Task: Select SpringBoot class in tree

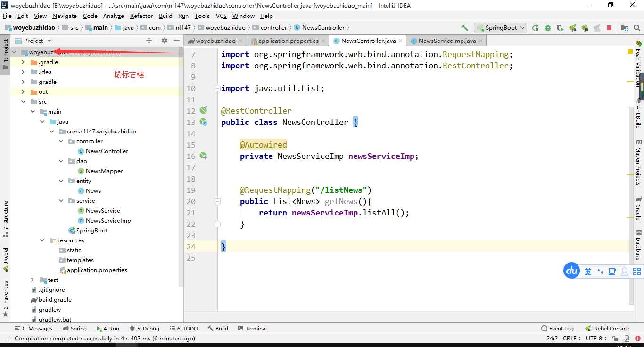Action: coord(88,231)
